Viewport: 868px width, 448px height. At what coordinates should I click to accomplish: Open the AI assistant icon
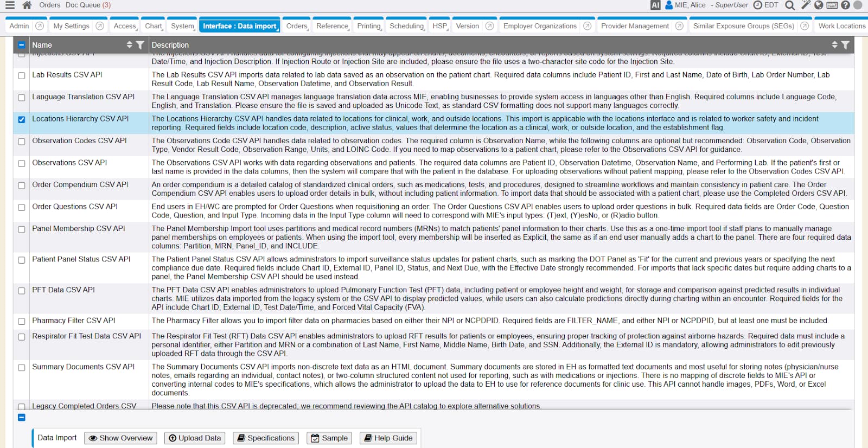(x=655, y=5)
